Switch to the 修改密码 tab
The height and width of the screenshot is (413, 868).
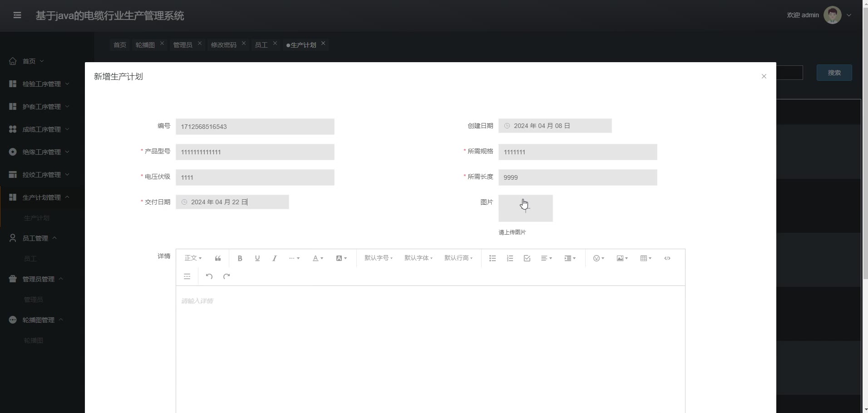click(x=223, y=45)
